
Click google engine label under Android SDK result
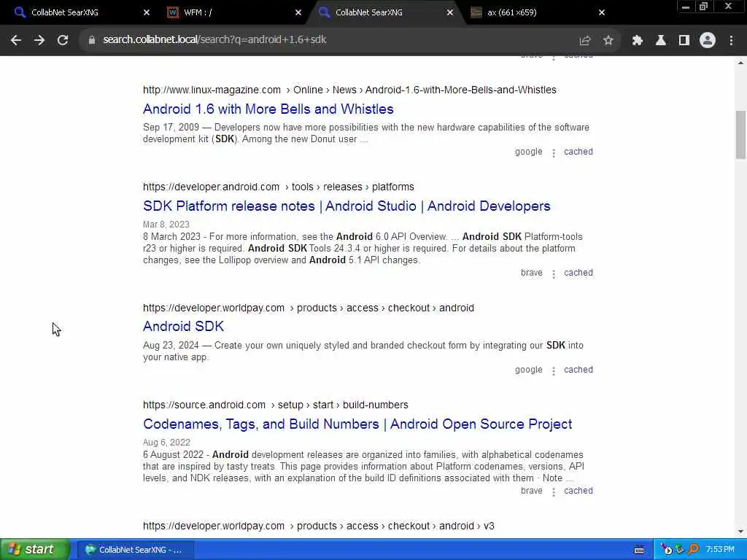pyautogui.click(x=528, y=370)
